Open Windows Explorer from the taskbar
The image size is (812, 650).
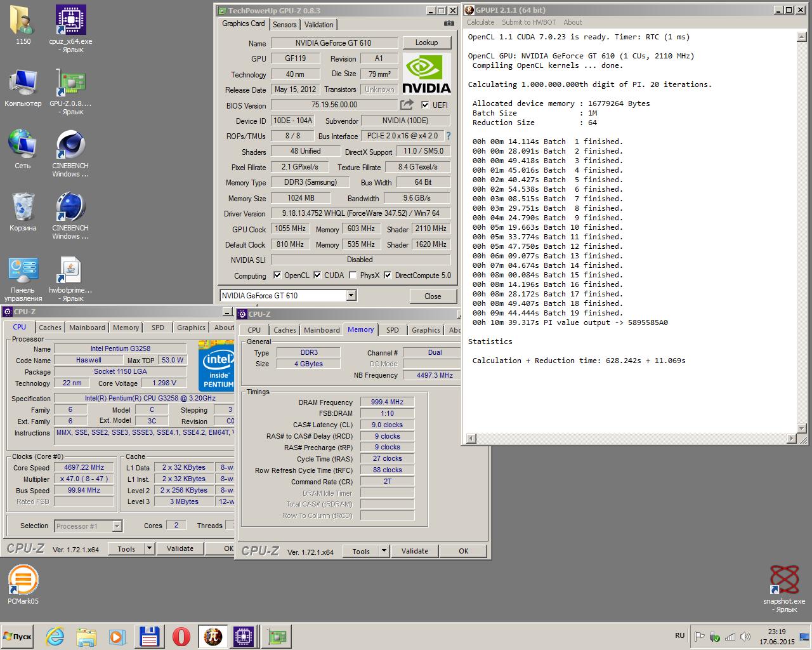(x=86, y=636)
